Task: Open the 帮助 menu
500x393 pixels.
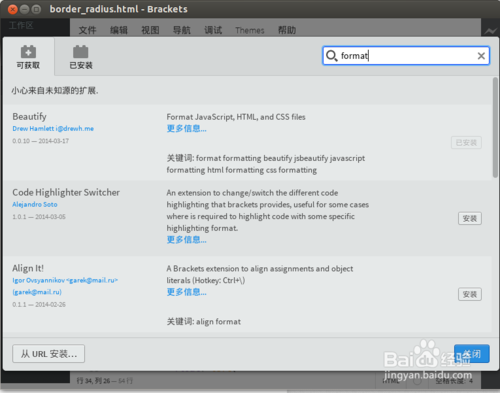Action: (287, 30)
